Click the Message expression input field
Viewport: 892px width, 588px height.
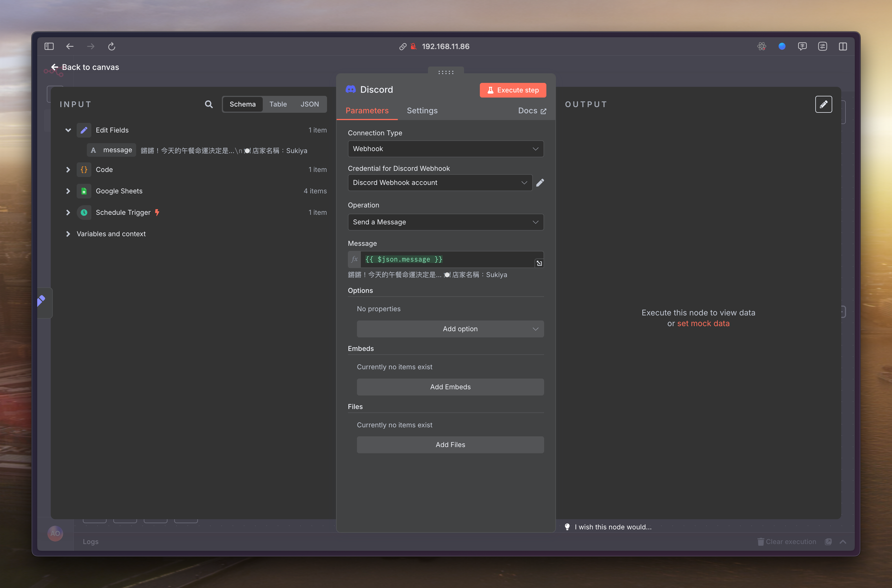click(446, 260)
